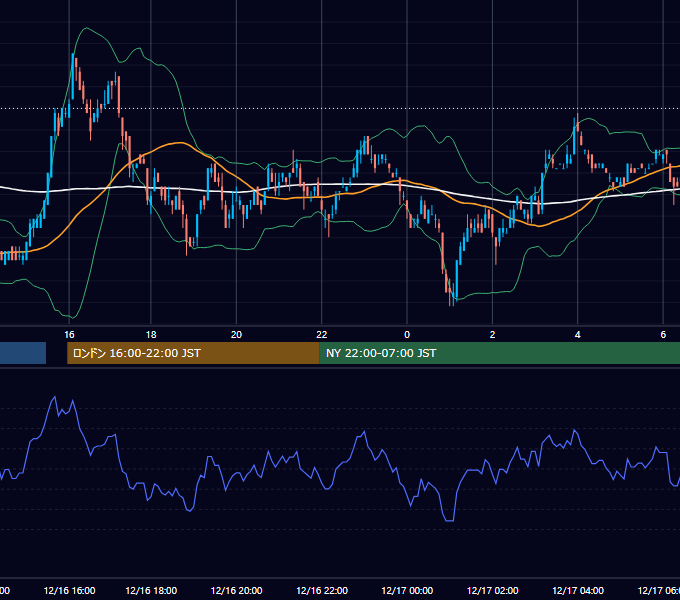Viewport: 680px width, 600px height.
Task: Click the 22 hour axis label
Action: pos(322,335)
